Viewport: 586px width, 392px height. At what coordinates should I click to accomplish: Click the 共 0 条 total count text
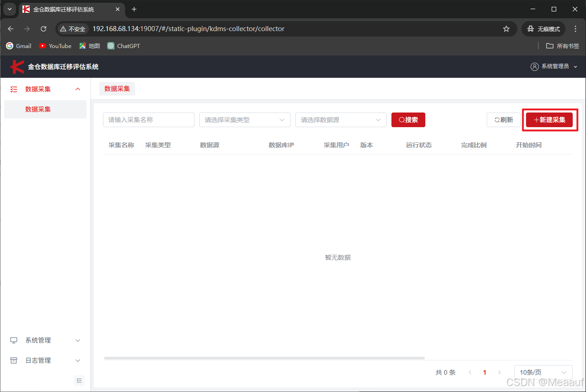445,372
